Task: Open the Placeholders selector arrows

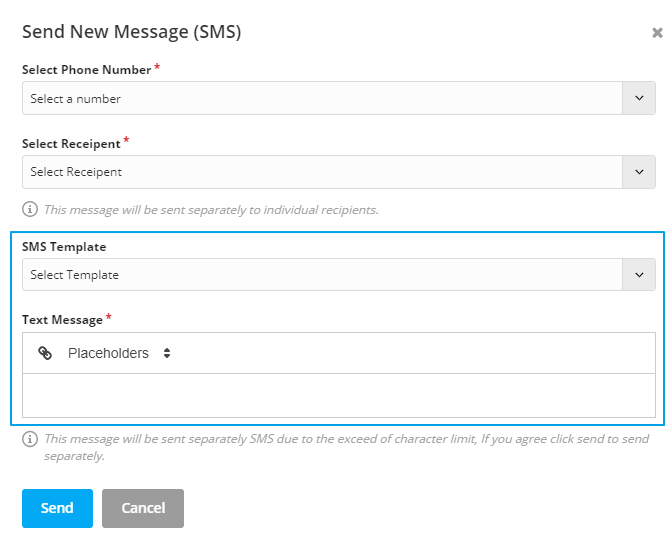Action: (x=167, y=353)
